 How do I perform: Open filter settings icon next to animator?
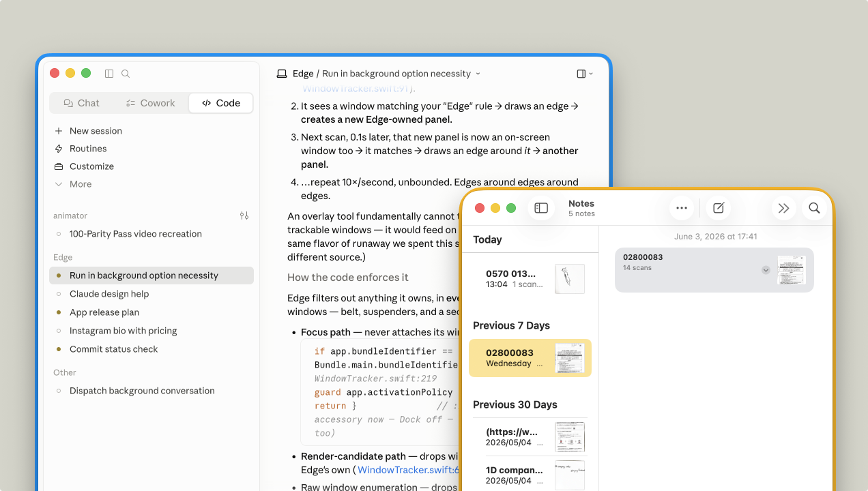coord(244,215)
